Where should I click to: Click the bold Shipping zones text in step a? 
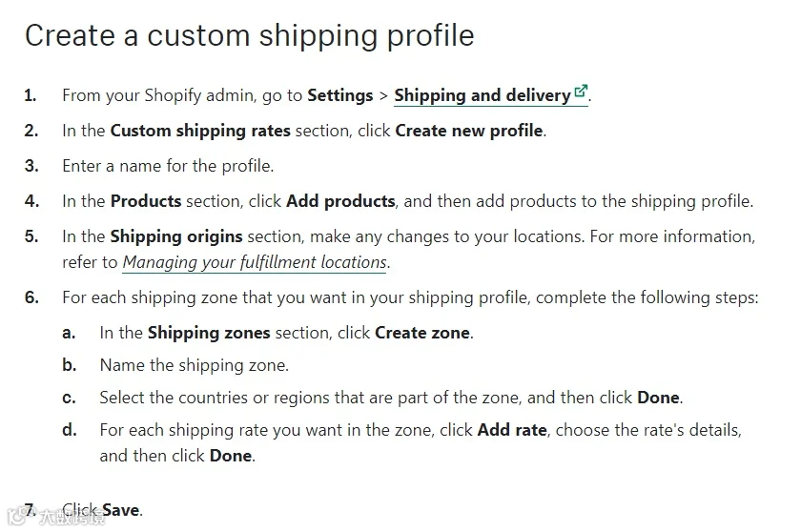[x=209, y=333]
